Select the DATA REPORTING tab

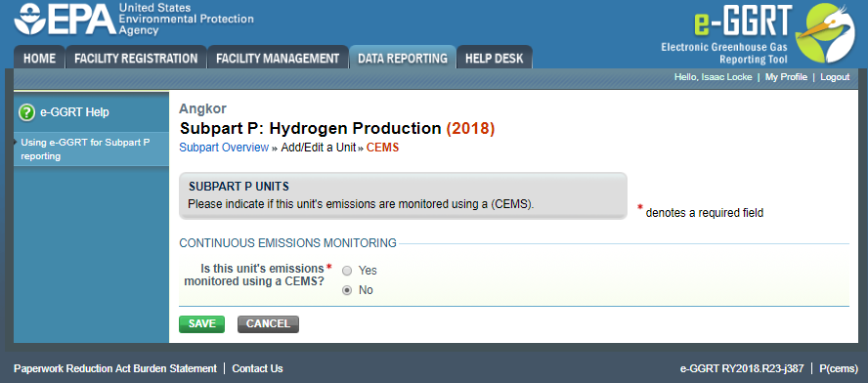(x=403, y=58)
